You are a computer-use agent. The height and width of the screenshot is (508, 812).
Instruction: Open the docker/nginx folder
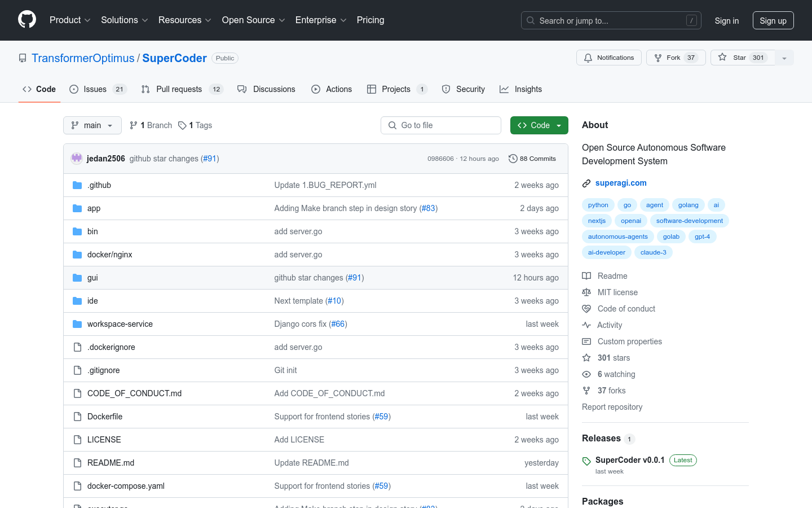[x=110, y=255]
